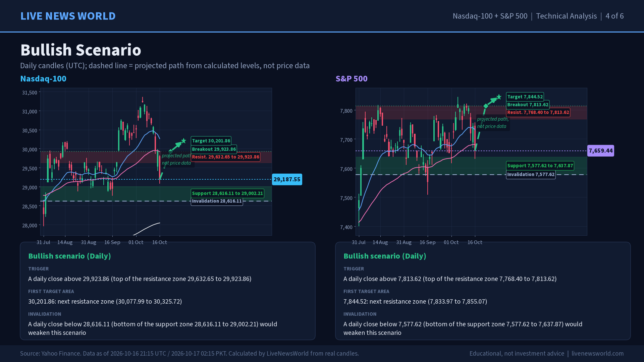Screen dimensions: 644x362
Task: Click the '4 of 6' page indicator
Action: pyautogui.click(x=614, y=16)
